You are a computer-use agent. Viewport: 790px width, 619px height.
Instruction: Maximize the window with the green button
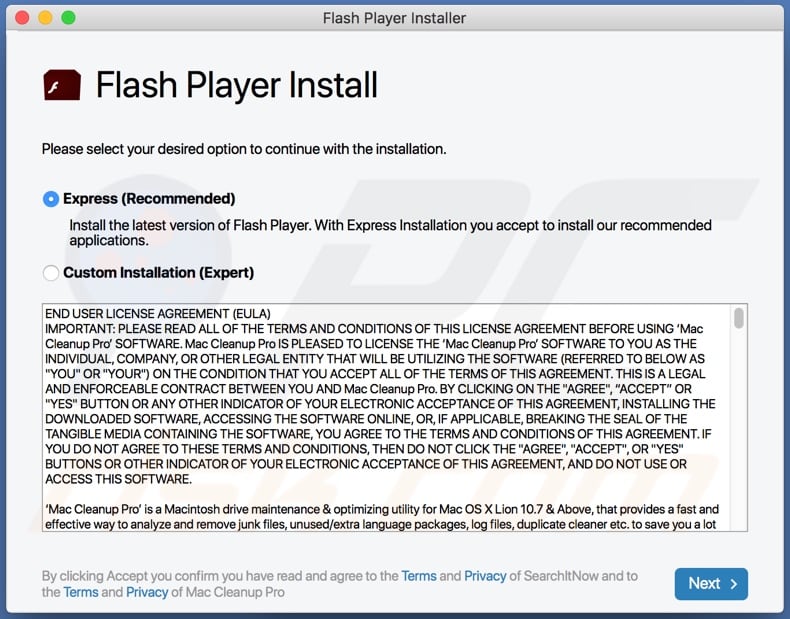68,18
